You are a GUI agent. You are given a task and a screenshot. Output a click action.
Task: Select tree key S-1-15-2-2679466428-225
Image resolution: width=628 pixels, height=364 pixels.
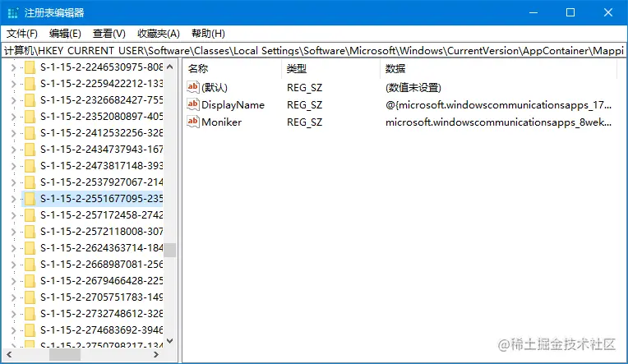tap(101, 281)
